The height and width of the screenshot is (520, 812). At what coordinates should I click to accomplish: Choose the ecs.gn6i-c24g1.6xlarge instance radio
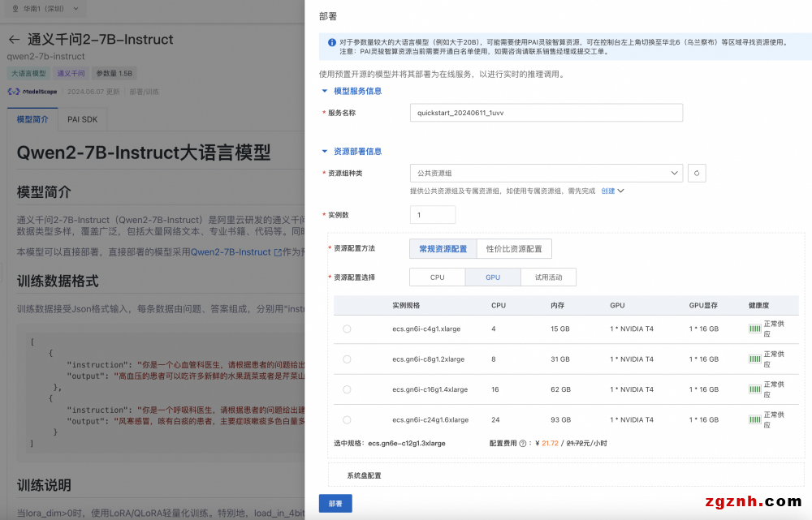pyautogui.click(x=347, y=419)
